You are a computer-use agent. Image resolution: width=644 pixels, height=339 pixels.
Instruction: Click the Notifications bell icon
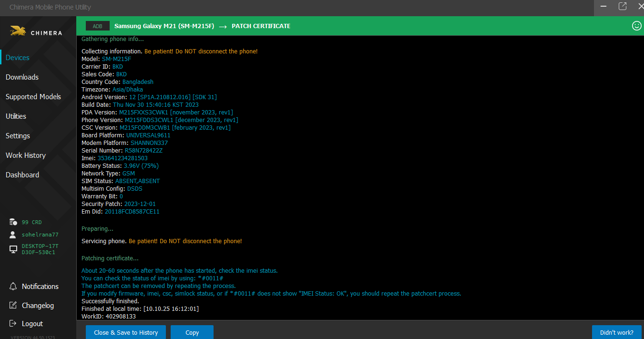[13, 287]
